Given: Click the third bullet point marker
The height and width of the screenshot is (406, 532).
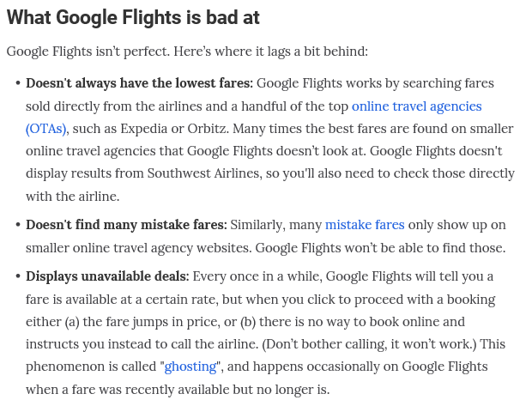Looking at the screenshot, I should (18, 276).
